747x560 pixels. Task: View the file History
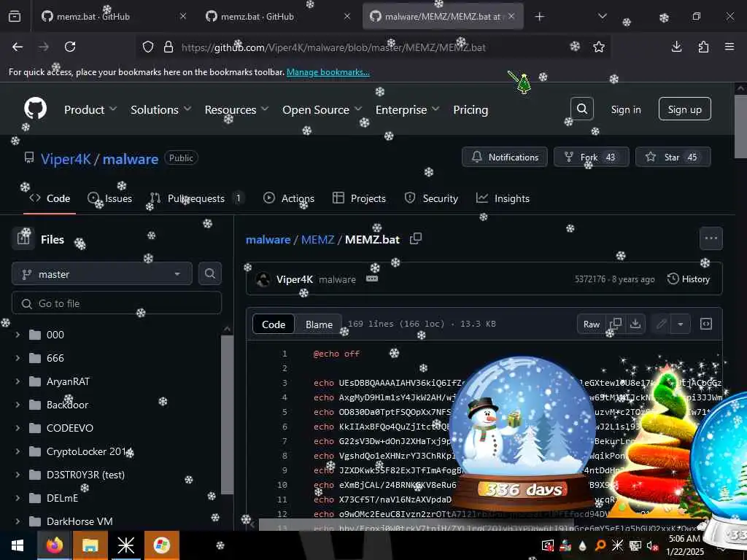689,279
